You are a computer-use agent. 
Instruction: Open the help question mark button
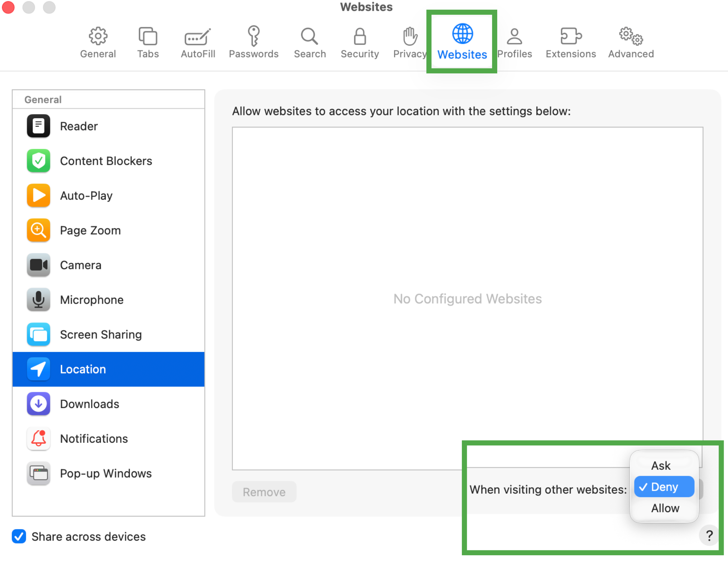pyautogui.click(x=709, y=535)
